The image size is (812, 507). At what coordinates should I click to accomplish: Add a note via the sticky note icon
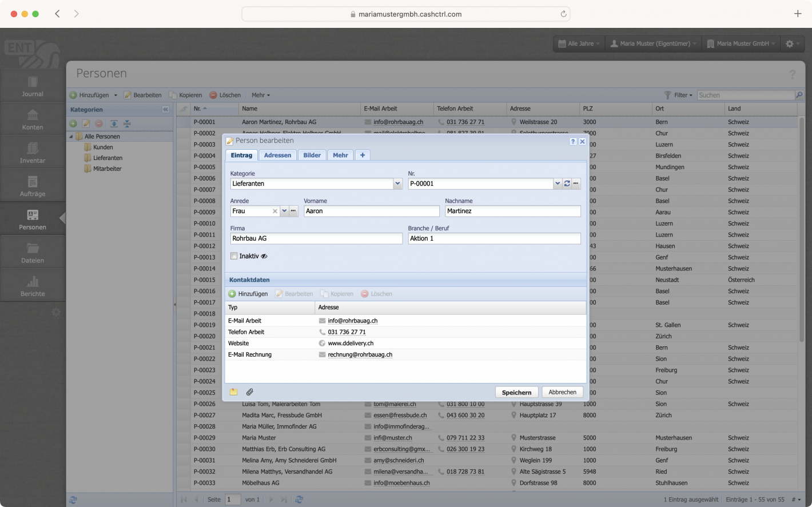pyautogui.click(x=233, y=392)
